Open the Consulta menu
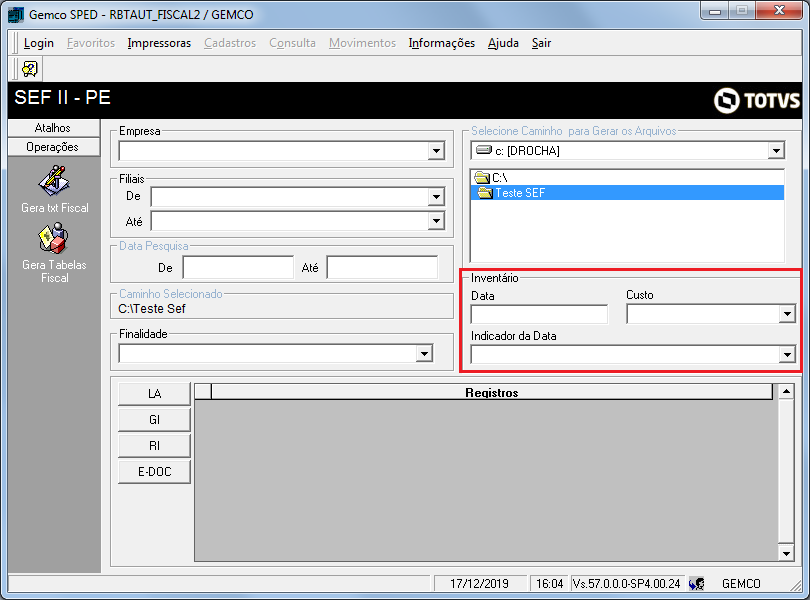The image size is (810, 600). 292,43
